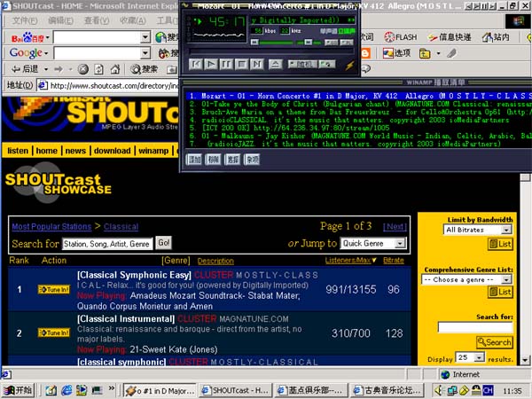Click the IE Back button
This screenshot has width=532, height=399.
(x=25, y=69)
